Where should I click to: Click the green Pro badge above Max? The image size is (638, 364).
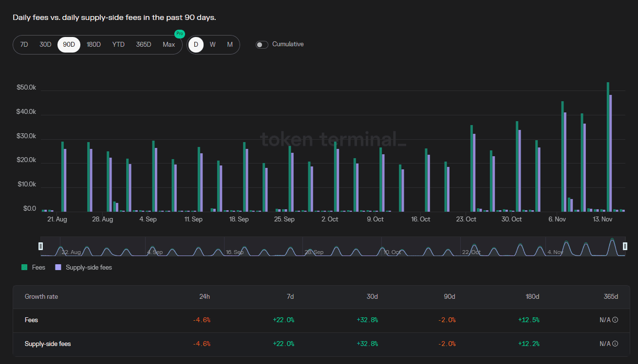tap(180, 34)
